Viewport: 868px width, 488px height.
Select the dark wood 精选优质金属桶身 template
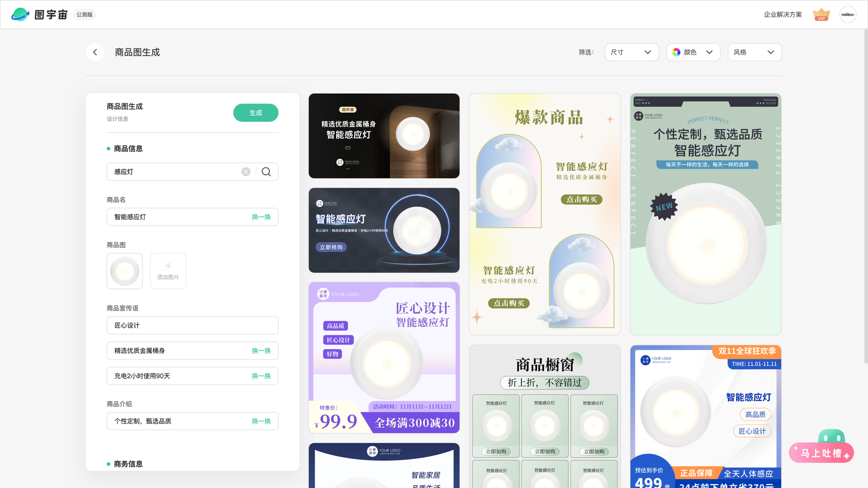pyautogui.click(x=384, y=136)
